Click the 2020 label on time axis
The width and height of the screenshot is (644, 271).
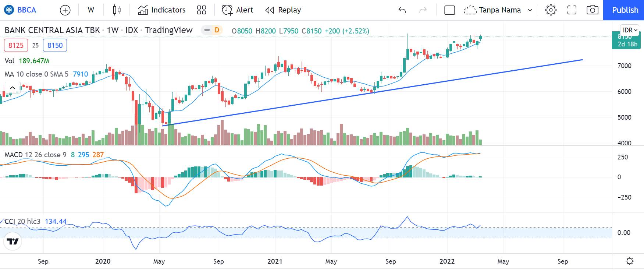(103, 261)
